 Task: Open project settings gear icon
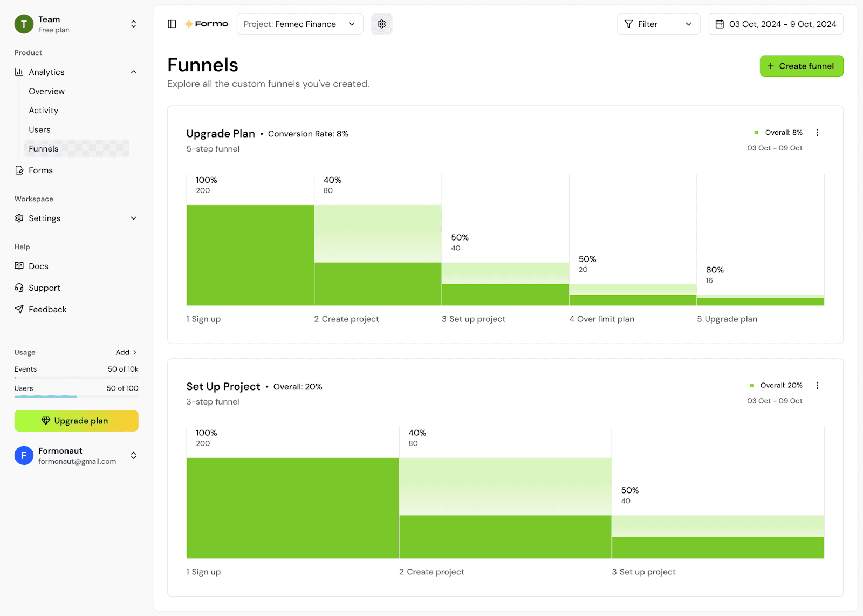(x=381, y=24)
